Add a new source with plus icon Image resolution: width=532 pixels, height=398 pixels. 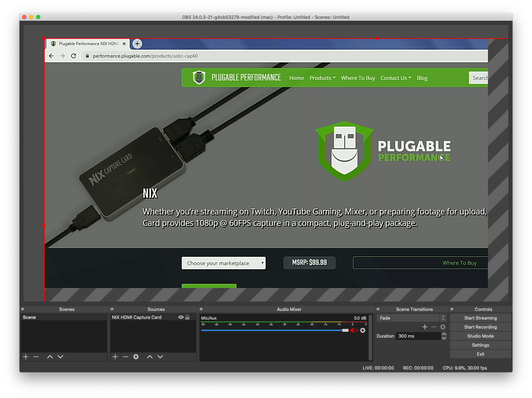point(115,357)
